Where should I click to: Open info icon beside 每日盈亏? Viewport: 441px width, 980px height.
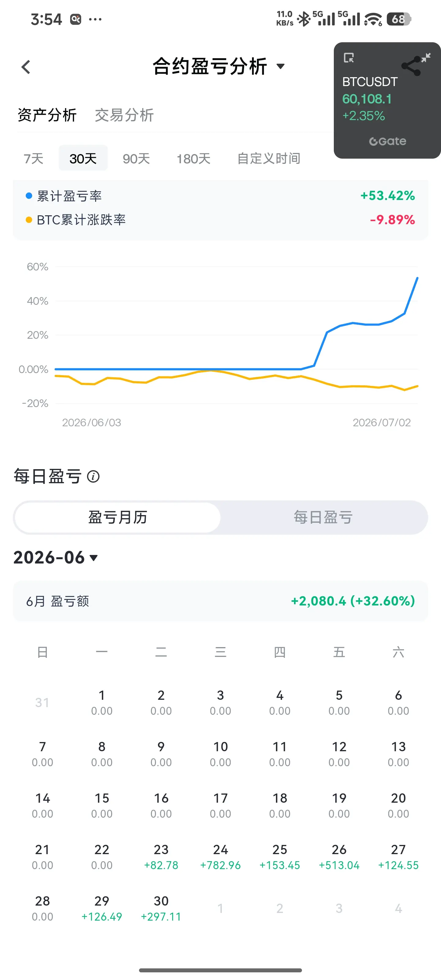(x=93, y=476)
